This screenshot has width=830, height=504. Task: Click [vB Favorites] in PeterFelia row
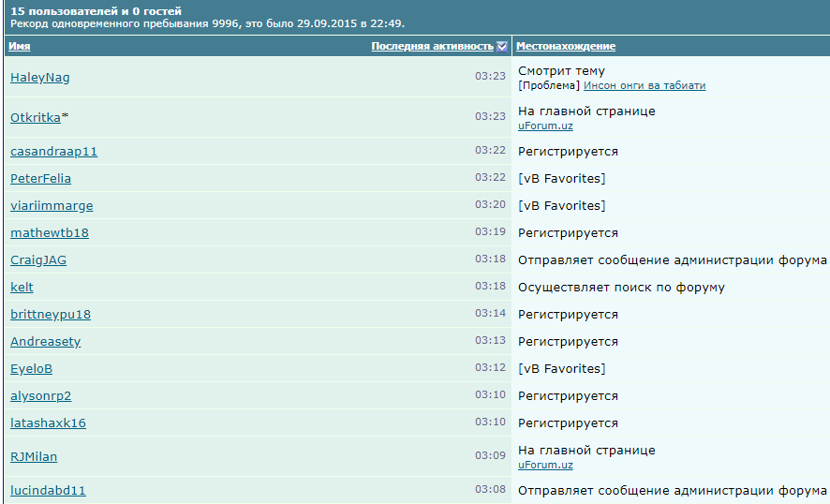click(562, 178)
